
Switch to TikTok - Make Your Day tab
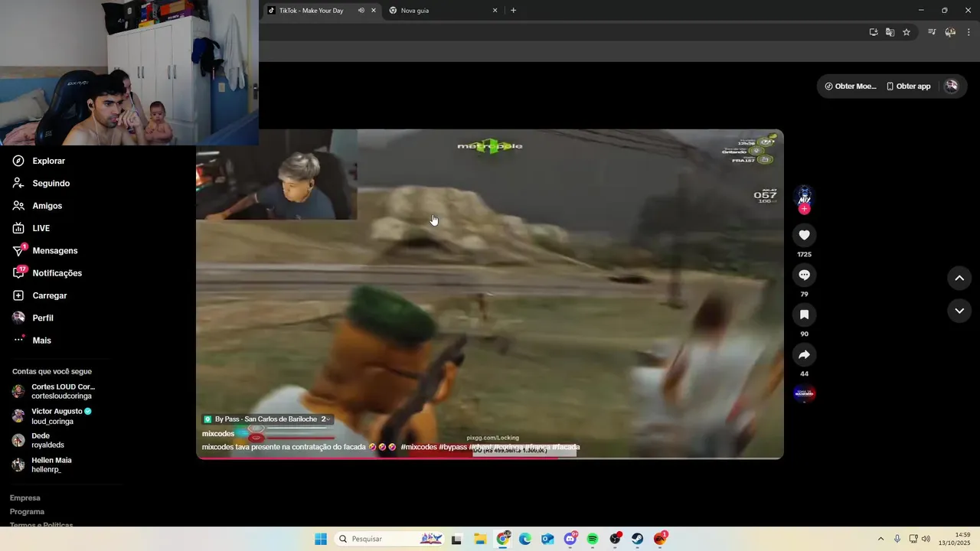[310, 11]
